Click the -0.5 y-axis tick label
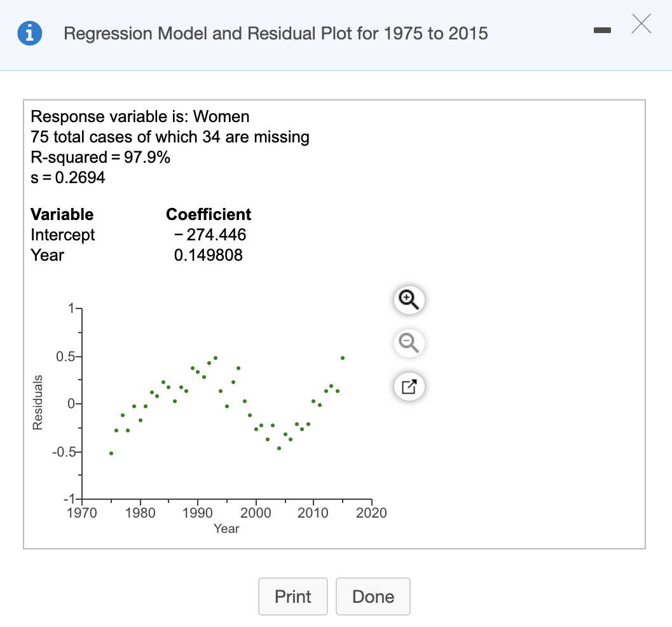Screen dimensions: 672x627 point(64,452)
